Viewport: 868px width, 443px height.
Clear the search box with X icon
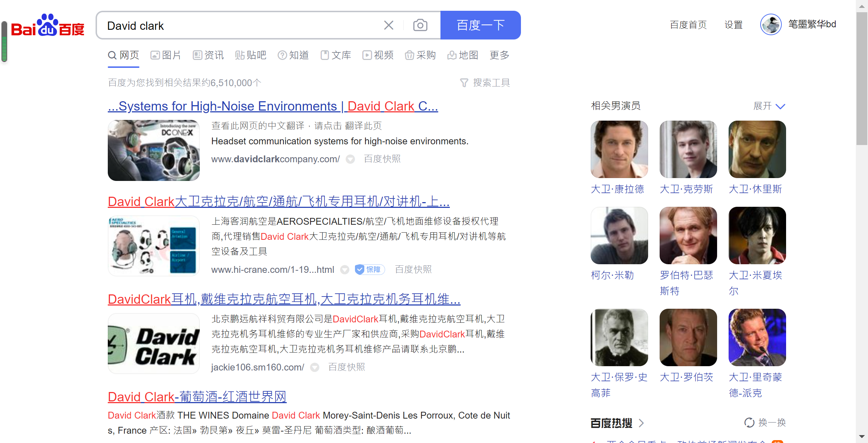pyautogui.click(x=389, y=25)
